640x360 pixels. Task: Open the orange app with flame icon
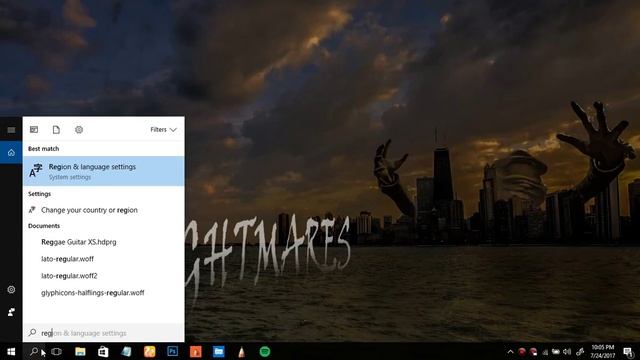[x=196, y=351]
